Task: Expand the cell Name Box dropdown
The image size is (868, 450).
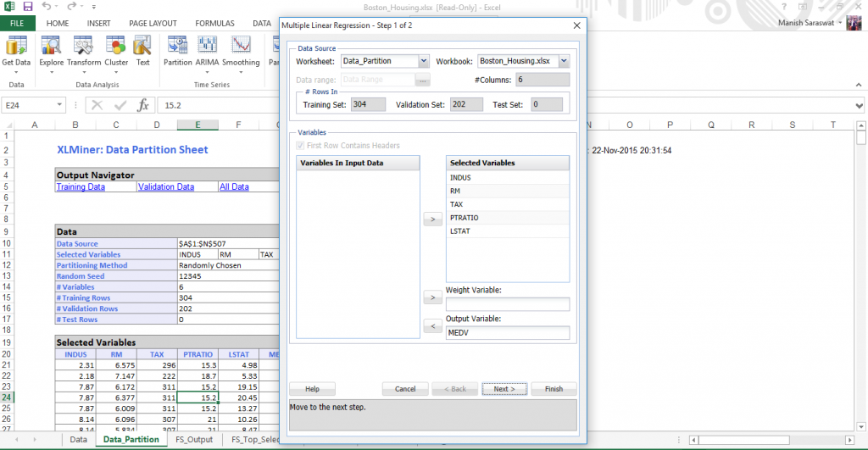Action: tap(59, 105)
